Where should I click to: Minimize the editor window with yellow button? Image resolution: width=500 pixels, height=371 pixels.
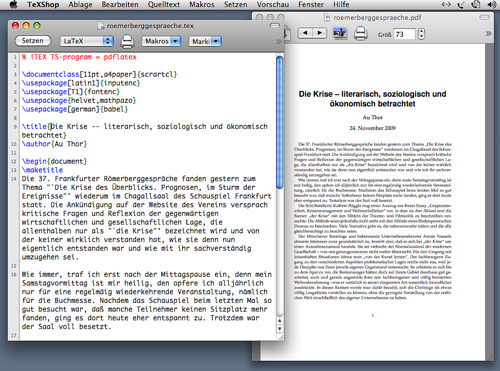26,26
